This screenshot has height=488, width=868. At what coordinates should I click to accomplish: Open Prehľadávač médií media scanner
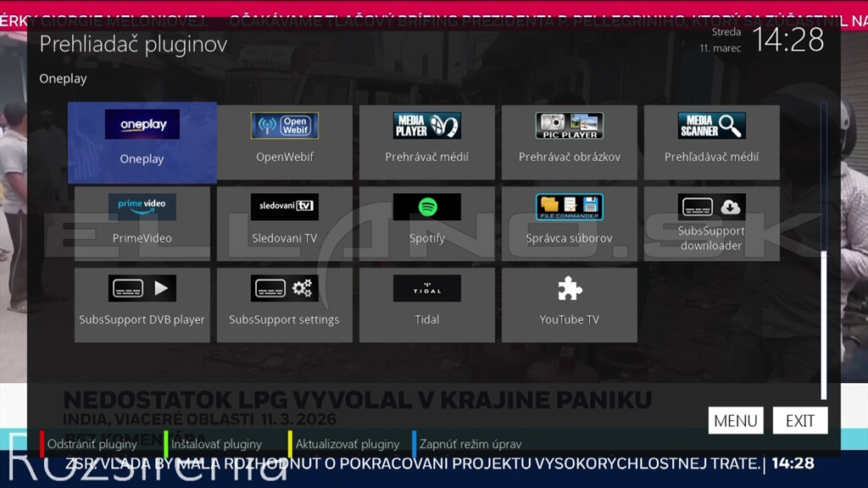[711, 142]
